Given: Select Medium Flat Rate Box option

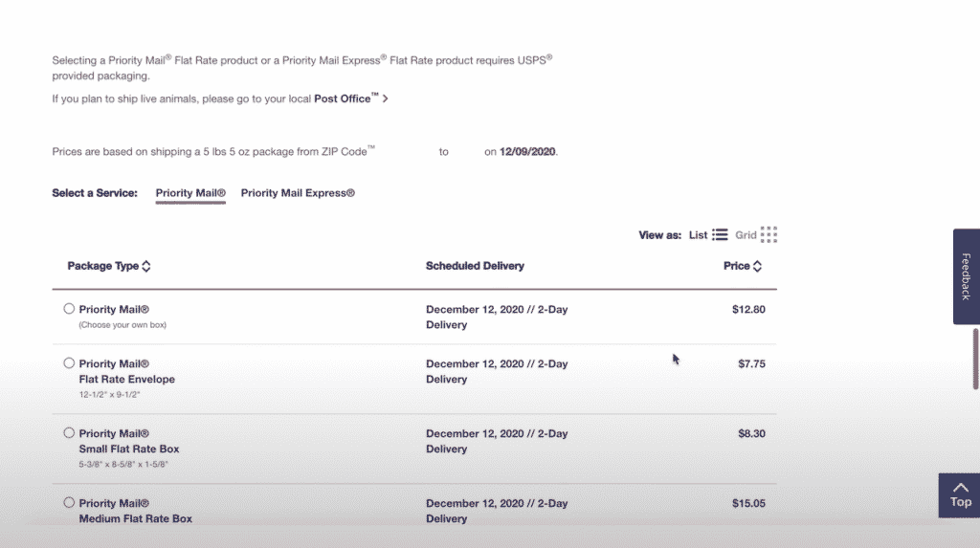Looking at the screenshot, I should point(69,502).
